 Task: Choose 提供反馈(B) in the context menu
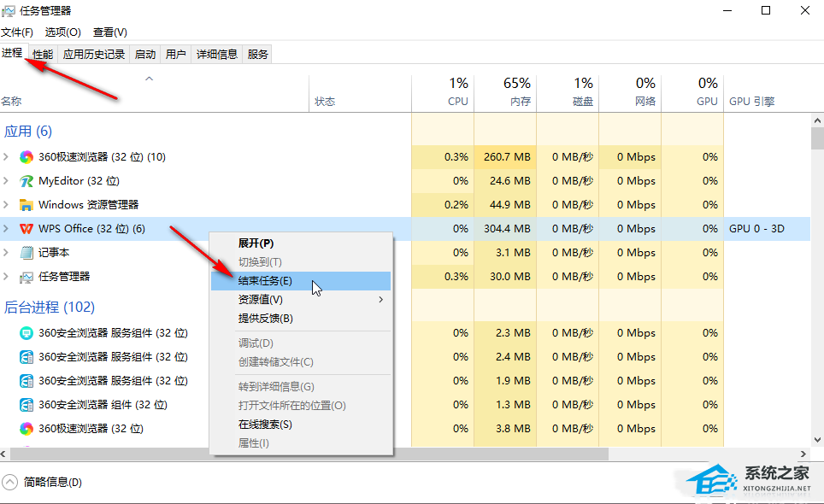tap(301, 318)
